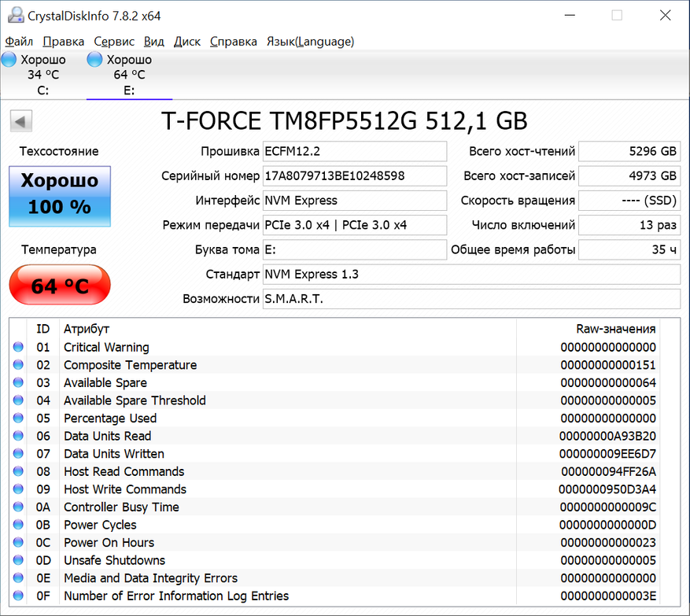Click the Прошивка field showing ECFM12.2
This screenshot has width=690, height=616.
(x=355, y=151)
